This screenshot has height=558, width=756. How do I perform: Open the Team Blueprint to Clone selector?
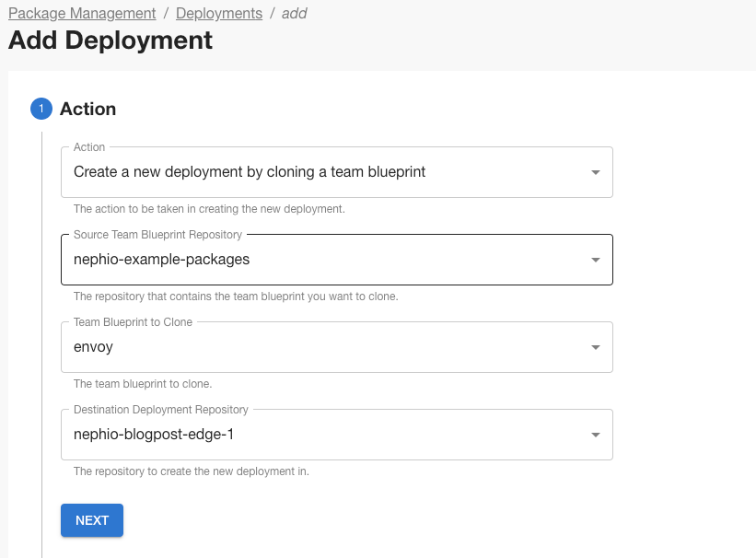pos(322,347)
